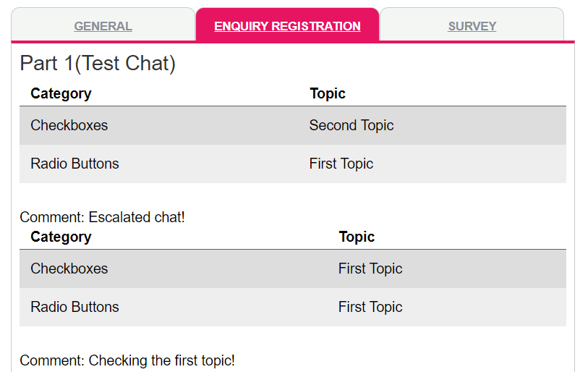Click Category header in the first table
The image size is (588, 372).
61,93
